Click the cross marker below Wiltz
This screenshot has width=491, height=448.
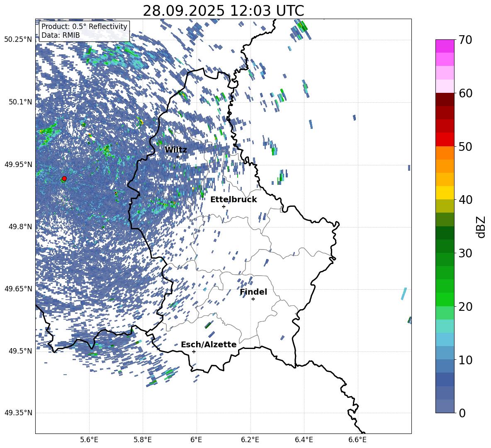click(x=178, y=157)
